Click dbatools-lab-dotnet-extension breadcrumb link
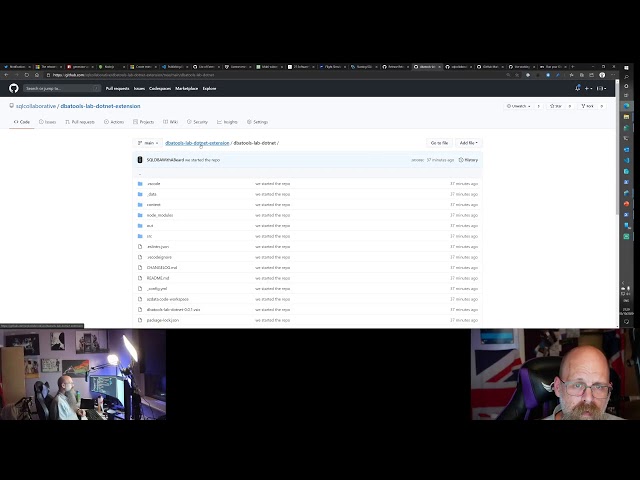Viewport: 640px width, 480px height. coord(197,143)
